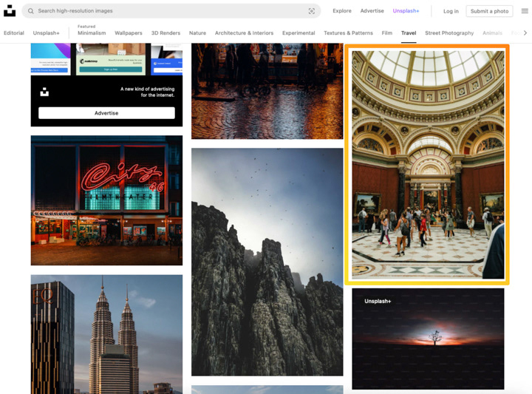Screen dimensions: 532x394
Task: Select the 3D Renders category
Action: [x=166, y=33]
